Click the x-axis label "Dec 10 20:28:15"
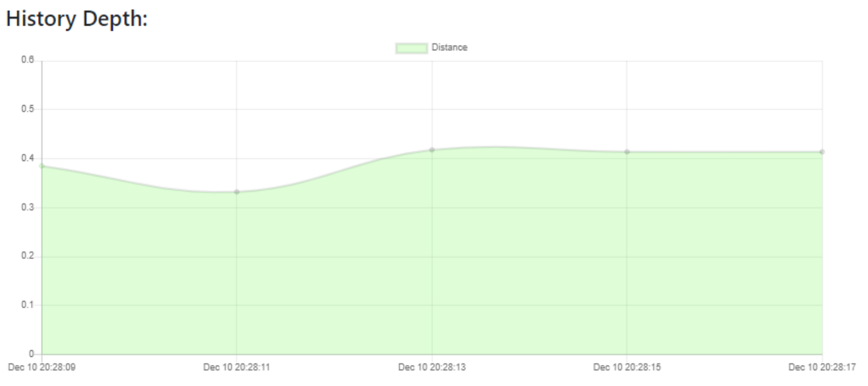Screen dimensions: 868x386 click(x=627, y=367)
